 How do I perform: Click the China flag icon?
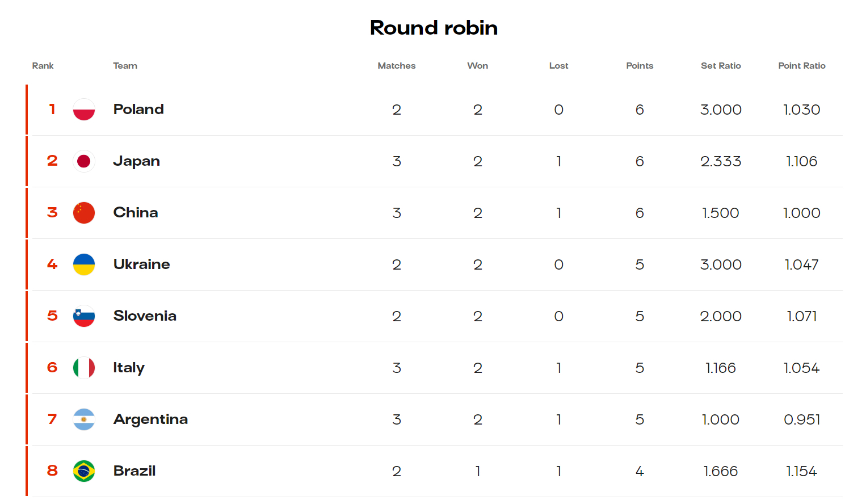click(x=84, y=213)
